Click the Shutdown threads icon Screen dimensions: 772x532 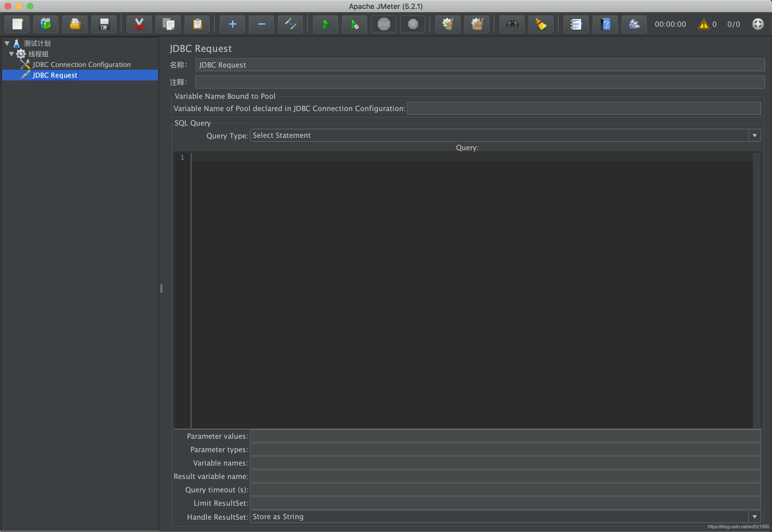click(413, 24)
